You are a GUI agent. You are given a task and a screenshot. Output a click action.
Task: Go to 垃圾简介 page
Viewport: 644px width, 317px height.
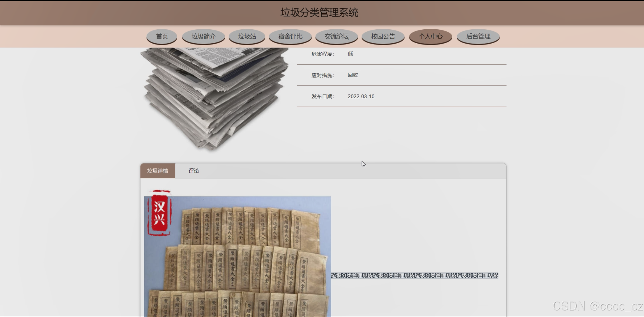coord(203,36)
